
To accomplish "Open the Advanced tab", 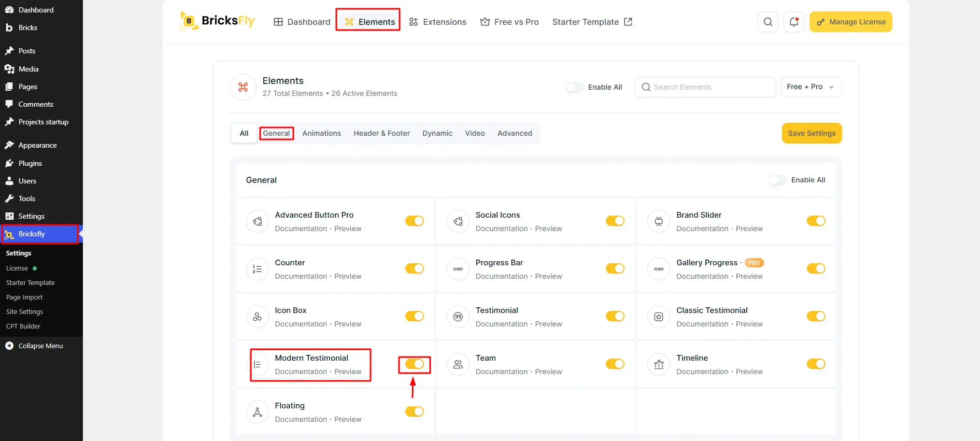I will click(x=515, y=133).
